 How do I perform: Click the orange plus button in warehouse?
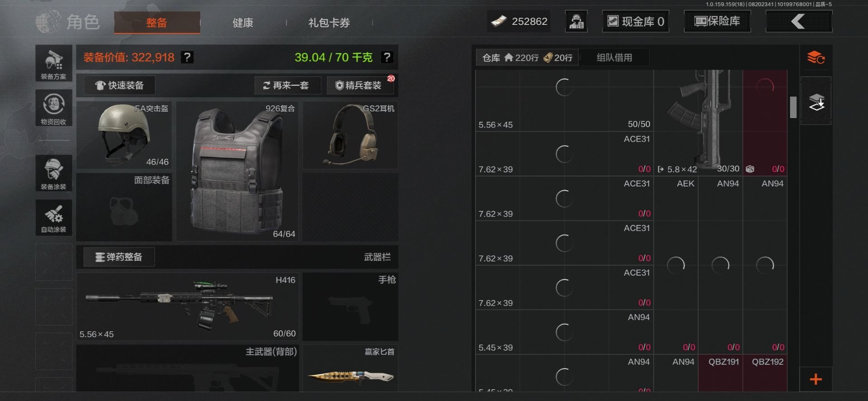point(816,379)
